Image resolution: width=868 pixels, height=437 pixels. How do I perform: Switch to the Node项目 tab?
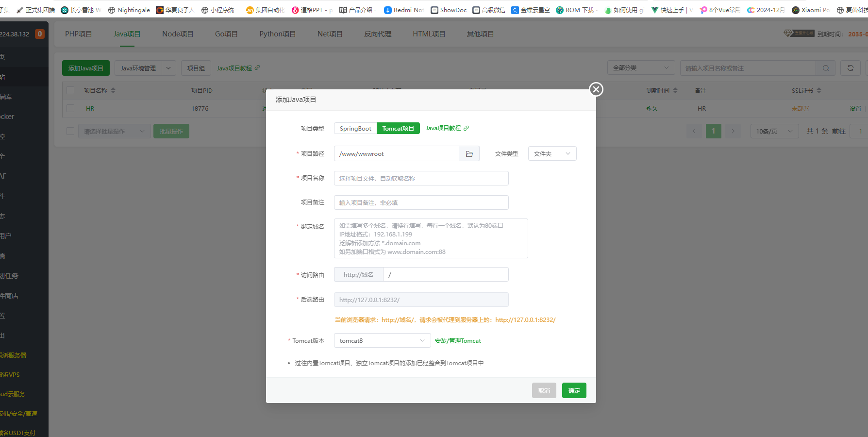pos(178,34)
